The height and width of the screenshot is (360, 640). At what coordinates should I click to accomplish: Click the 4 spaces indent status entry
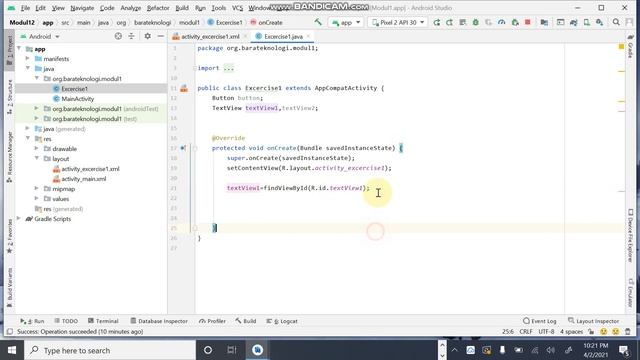coord(571,332)
